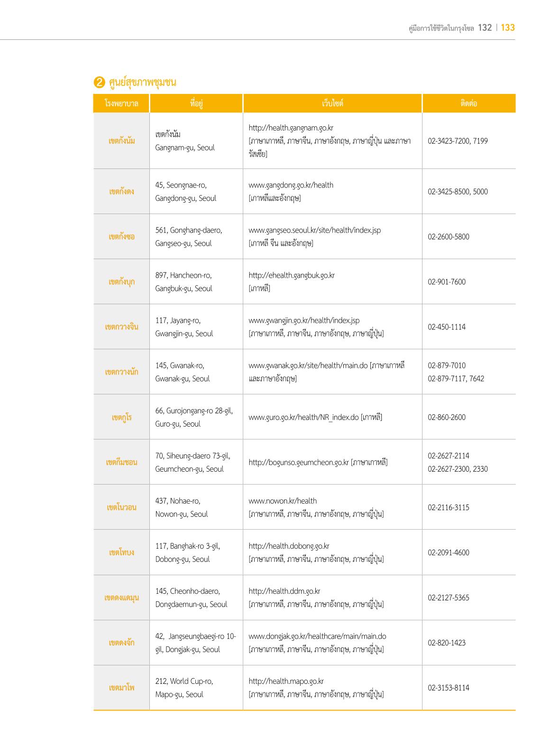Click page number 133 in header
Screen dimensions: 560x747
point(508,28)
